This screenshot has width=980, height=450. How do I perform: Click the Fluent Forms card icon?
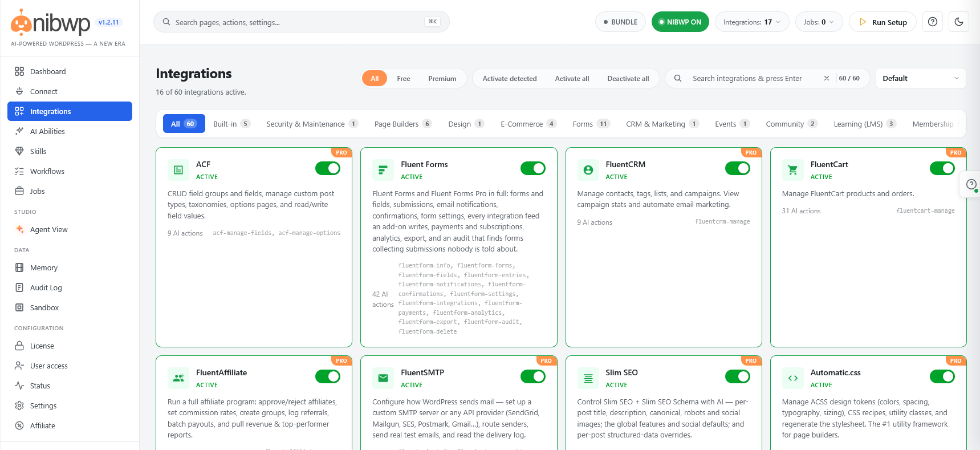pyautogui.click(x=383, y=170)
